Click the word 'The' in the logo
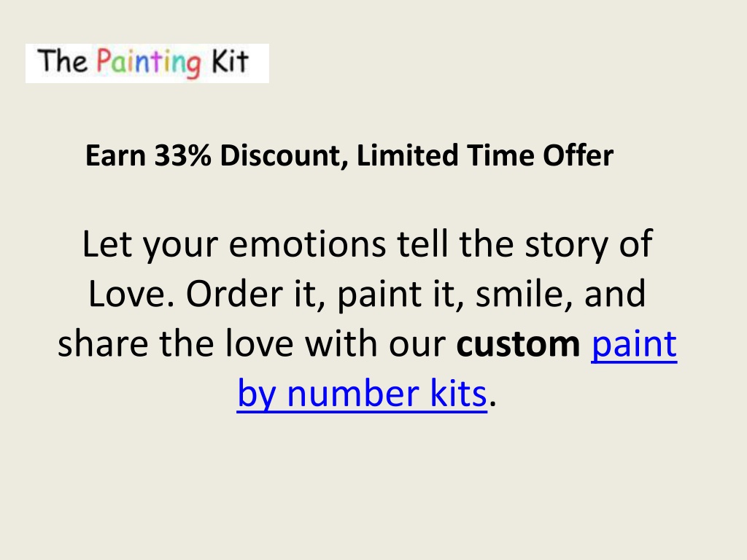This screenshot has width=747, height=560. [63, 61]
